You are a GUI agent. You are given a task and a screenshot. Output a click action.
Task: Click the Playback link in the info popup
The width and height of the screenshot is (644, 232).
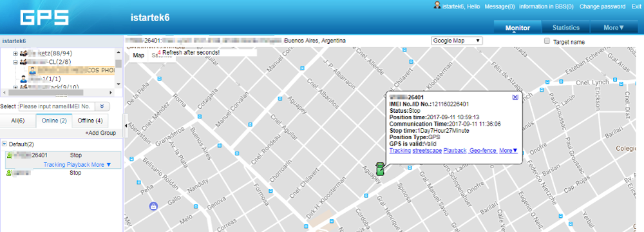455,151
